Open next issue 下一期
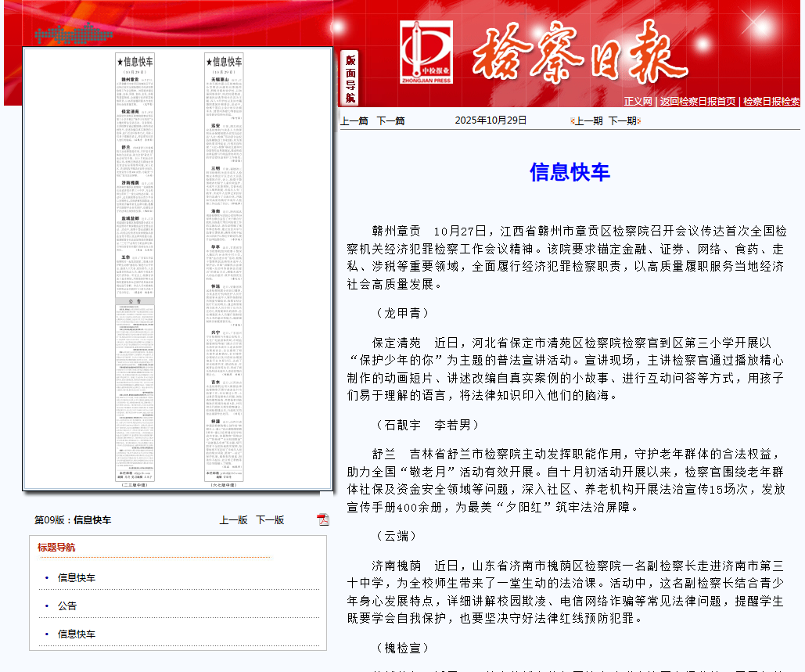The image size is (805, 672). click(622, 120)
